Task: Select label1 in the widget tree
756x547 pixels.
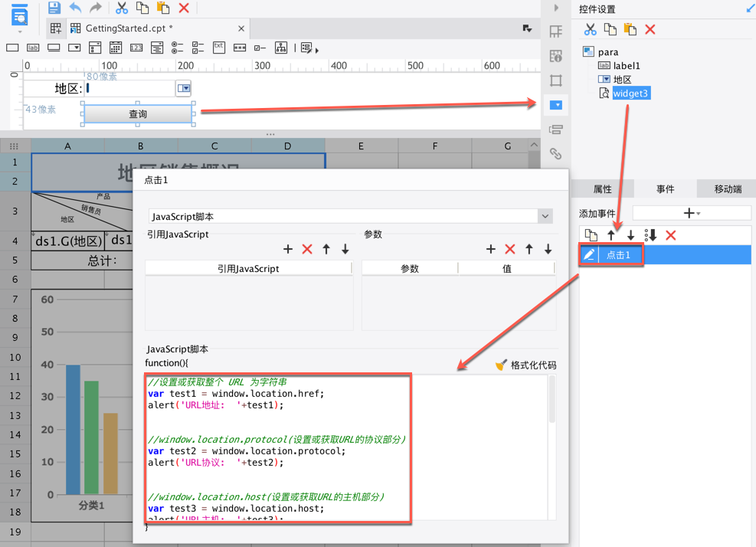Action: coord(626,66)
